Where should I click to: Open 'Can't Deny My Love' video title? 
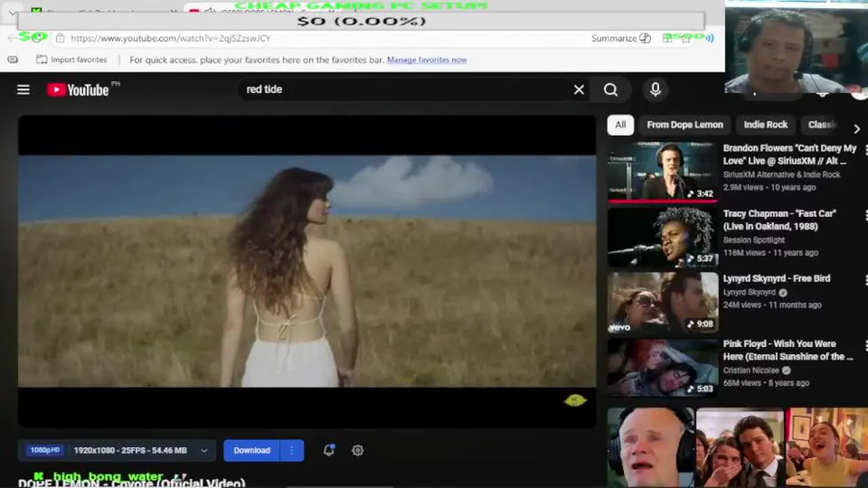tap(790, 155)
